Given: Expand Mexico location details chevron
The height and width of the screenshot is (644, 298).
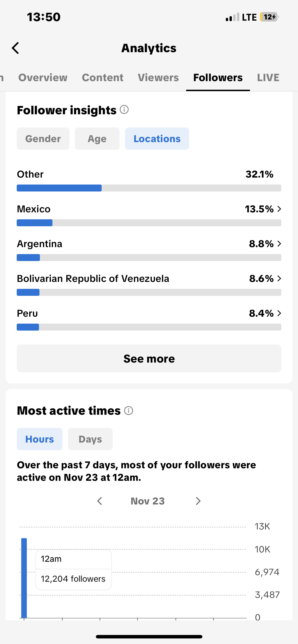Looking at the screenshot, I should coord(279,209).
